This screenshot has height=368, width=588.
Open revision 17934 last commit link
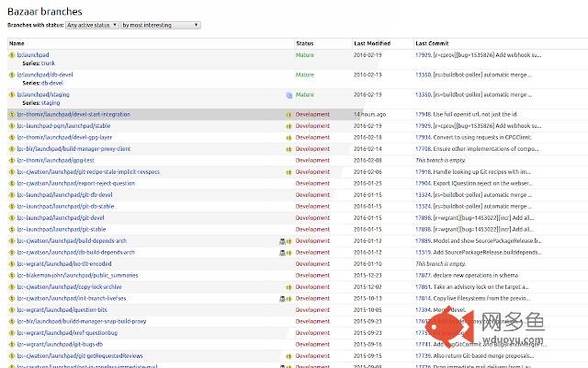424,137
